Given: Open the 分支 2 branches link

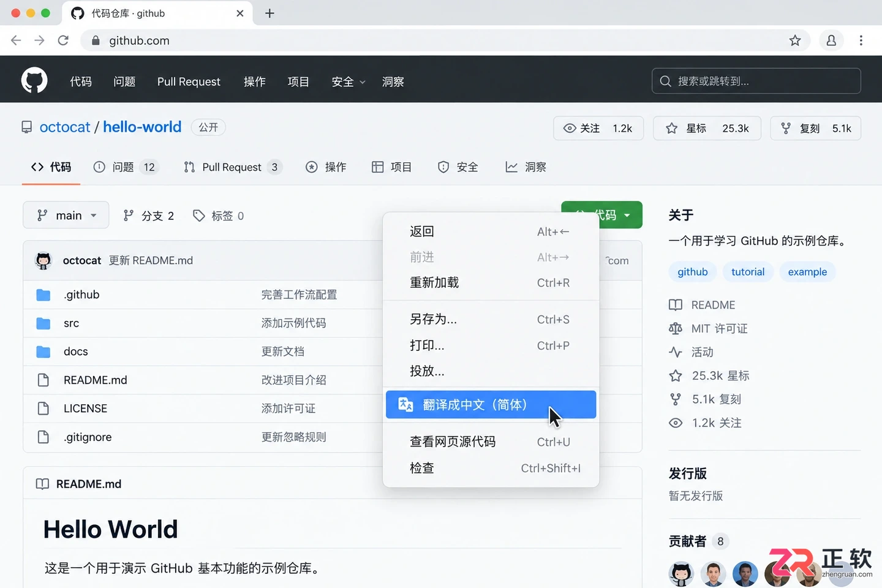Looking at the screenshot, I should [x=149, y=216].
